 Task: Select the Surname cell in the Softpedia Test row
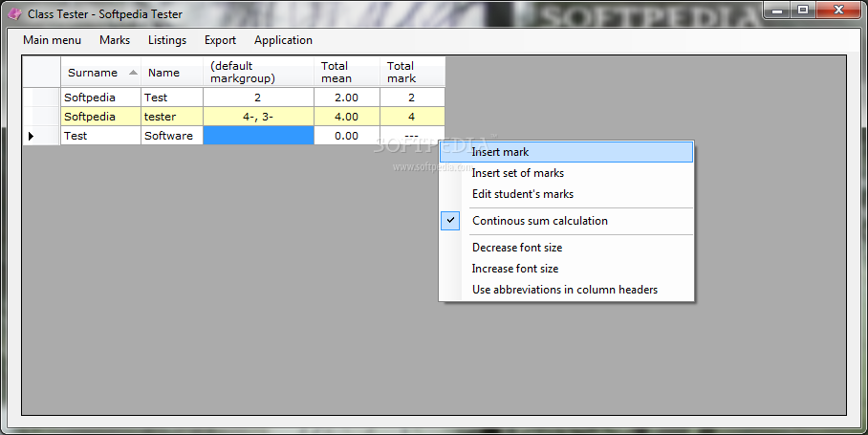(100, 98)
